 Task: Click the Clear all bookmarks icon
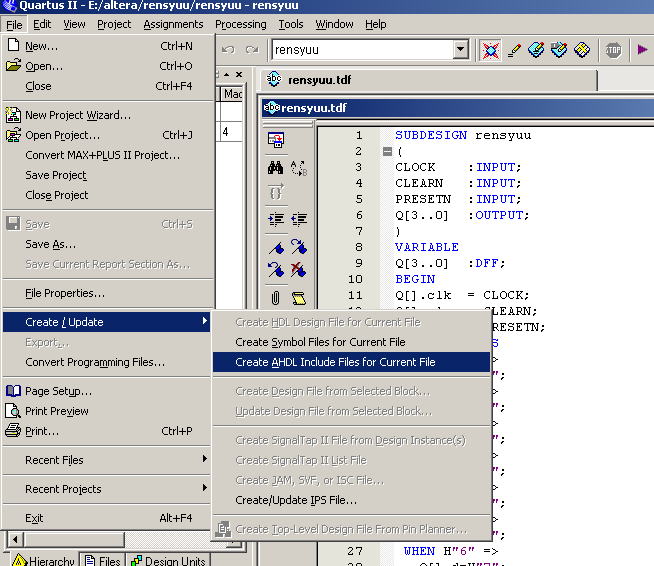(299, 269)
